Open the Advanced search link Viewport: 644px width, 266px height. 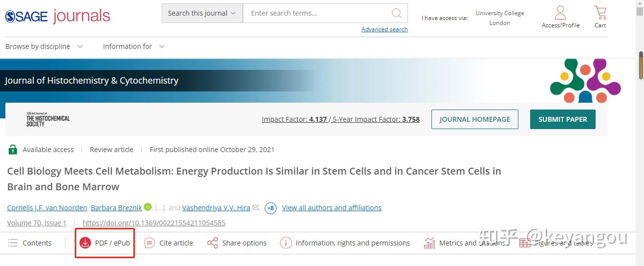coord(385,29)
